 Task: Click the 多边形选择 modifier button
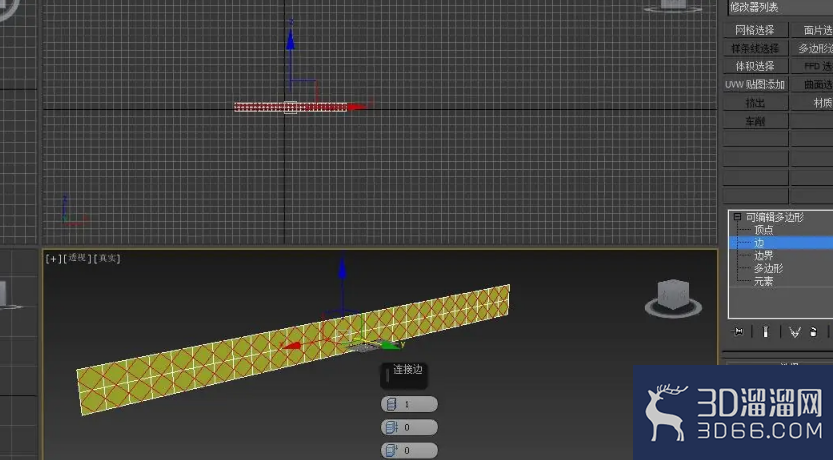[x=812, y=48]
